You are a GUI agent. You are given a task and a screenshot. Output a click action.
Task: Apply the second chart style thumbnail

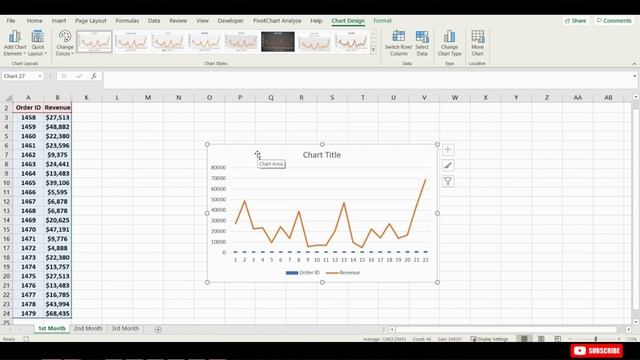(131, 41)
